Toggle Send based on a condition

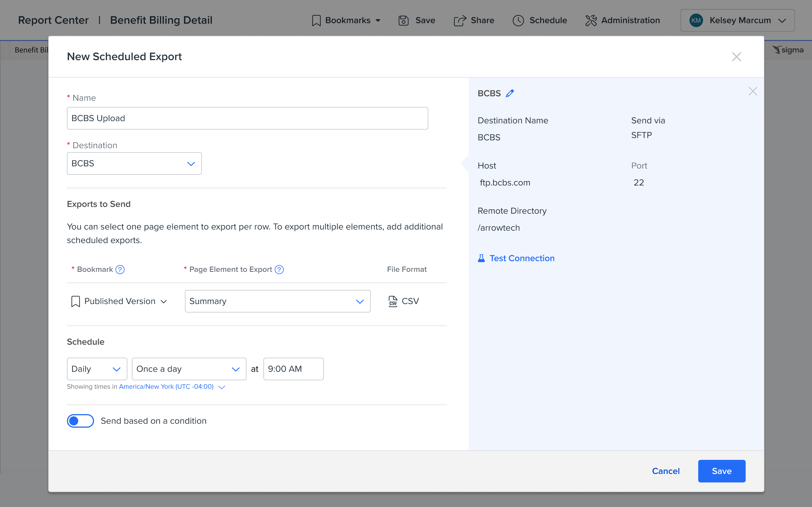click(x=80, y=421)
